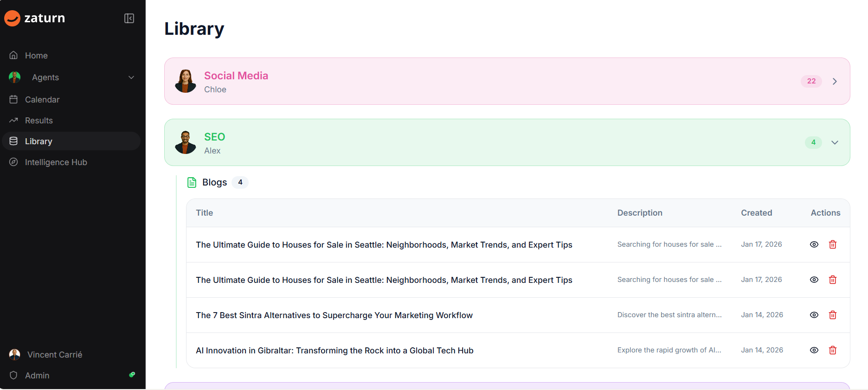Image resolution: width=868 pixels, height=390 pixels.
Task: Expand the Agents menu chevron
Action: pyautogui.click(x=131, y=77)
